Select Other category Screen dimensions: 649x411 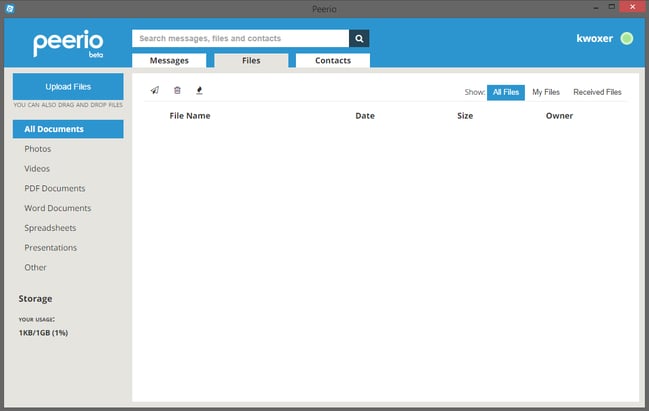pos(35,267)
